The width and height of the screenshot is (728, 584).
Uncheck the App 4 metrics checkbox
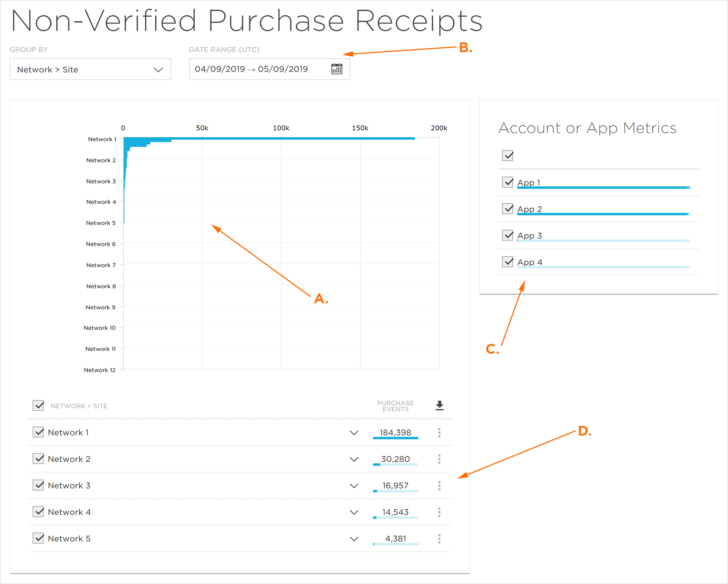tap(507, 262)
